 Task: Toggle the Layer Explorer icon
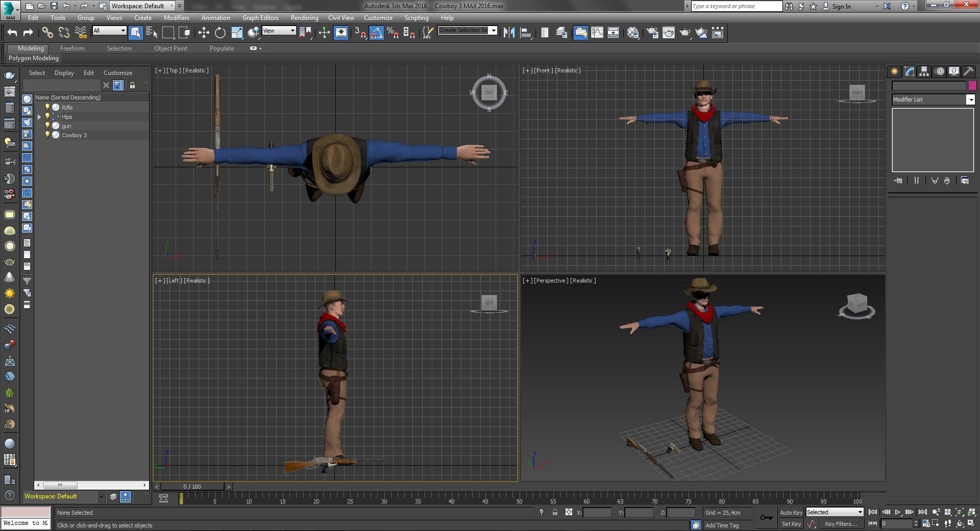click(561, 33)
